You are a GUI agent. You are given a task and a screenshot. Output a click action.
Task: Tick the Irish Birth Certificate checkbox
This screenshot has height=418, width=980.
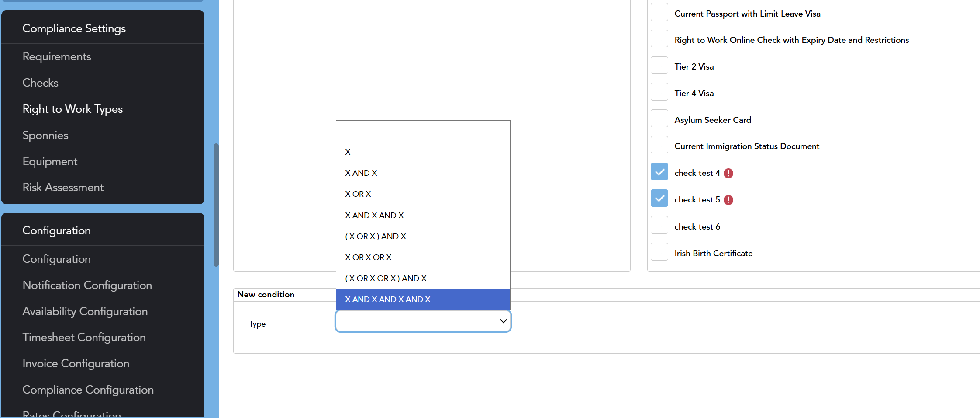coord(659,252)
